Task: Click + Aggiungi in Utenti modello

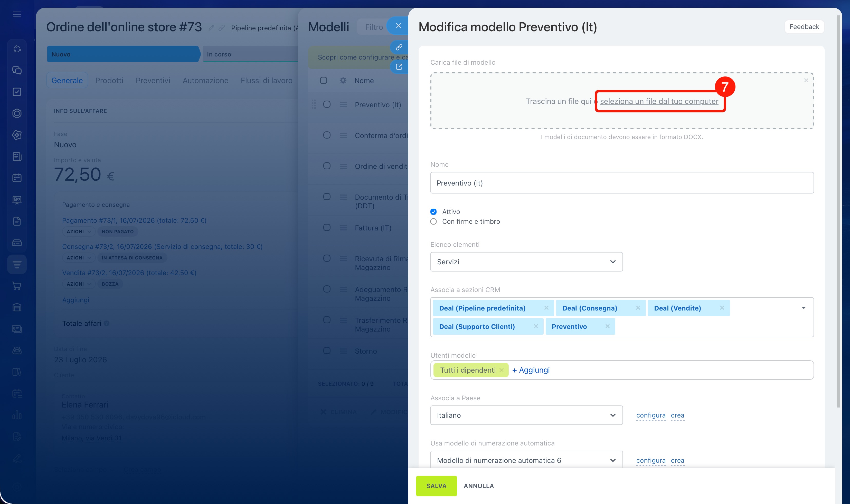Action: click(531, 370)
